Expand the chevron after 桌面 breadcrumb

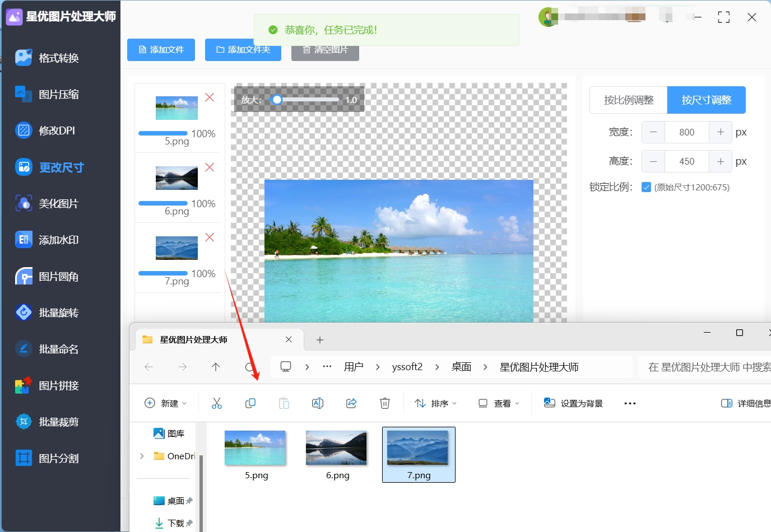(485, 367)
